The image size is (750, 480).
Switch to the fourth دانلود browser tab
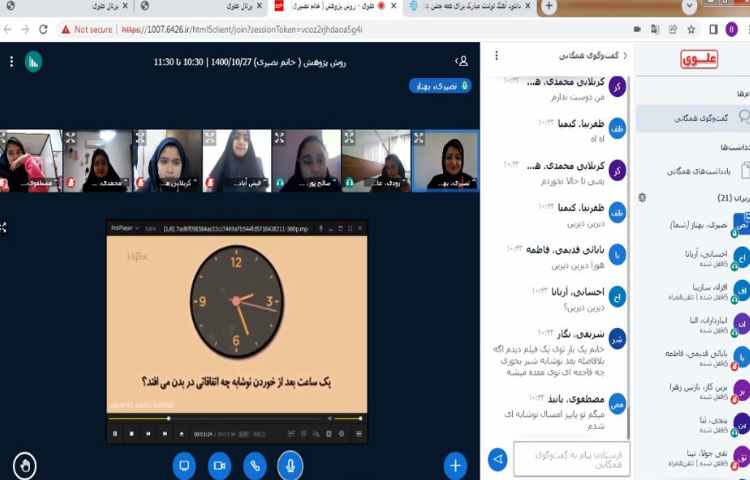point(471,6)
